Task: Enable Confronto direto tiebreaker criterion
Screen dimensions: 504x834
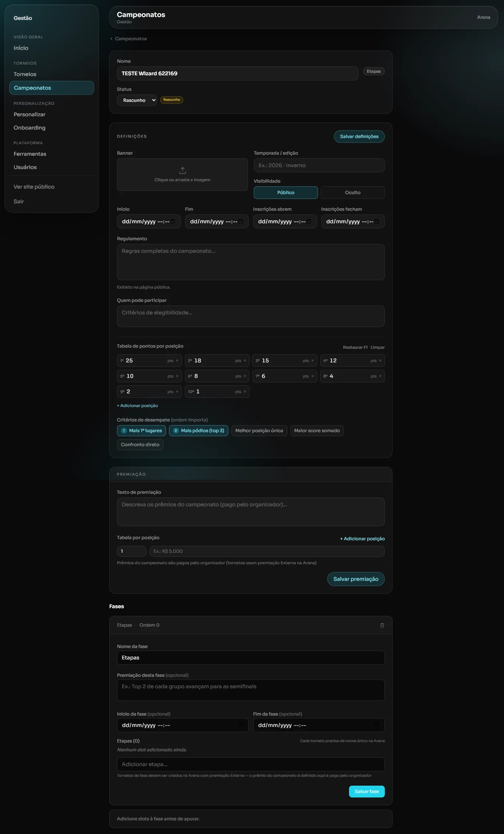Action: tap(140, 445)
